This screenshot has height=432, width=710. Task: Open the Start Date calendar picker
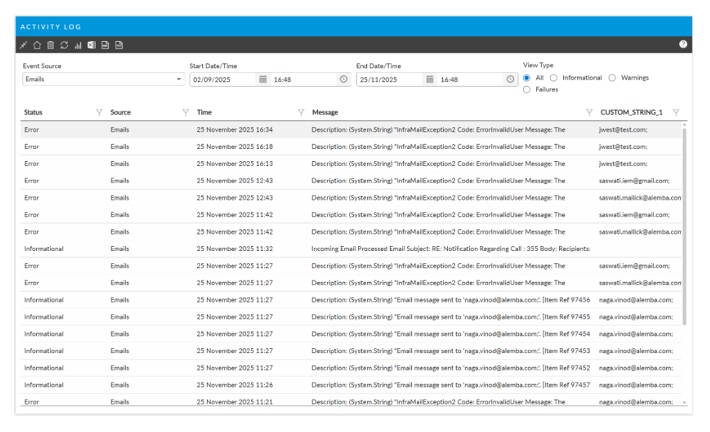(263, 79)
